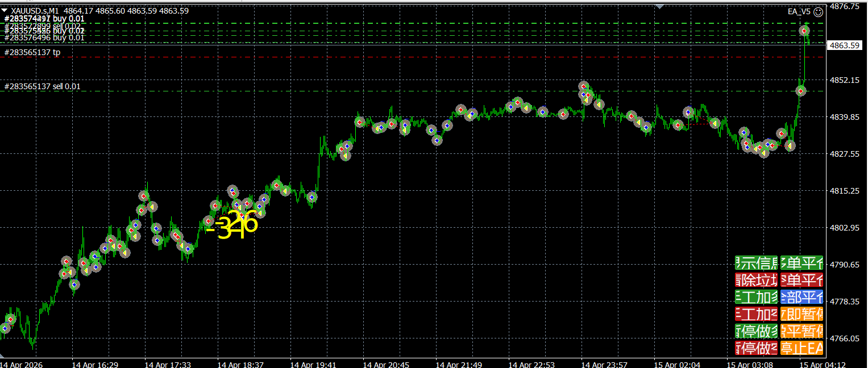868x368 pixels.
Task: Click time axis label 14 Apr 18:37
Action: tap(240, 364)
